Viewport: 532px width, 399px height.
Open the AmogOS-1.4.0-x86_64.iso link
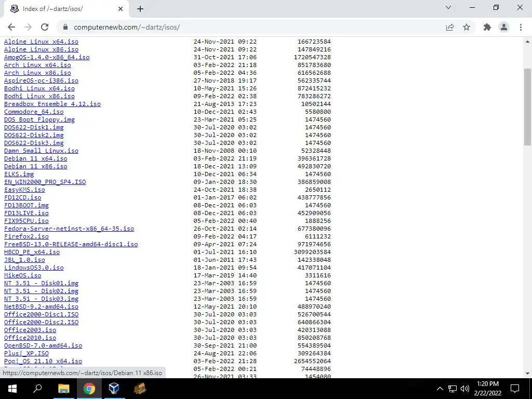coord(47,57)
